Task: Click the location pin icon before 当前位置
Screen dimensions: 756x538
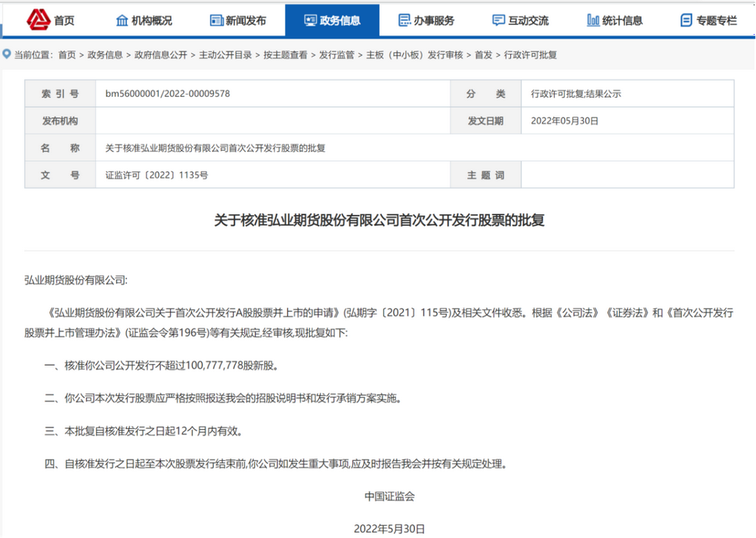Action: point(7,54)
